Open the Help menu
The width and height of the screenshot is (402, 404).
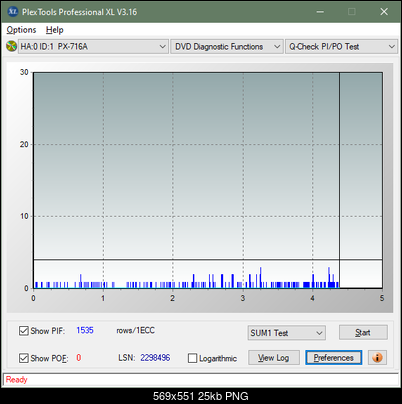[54, 30]
